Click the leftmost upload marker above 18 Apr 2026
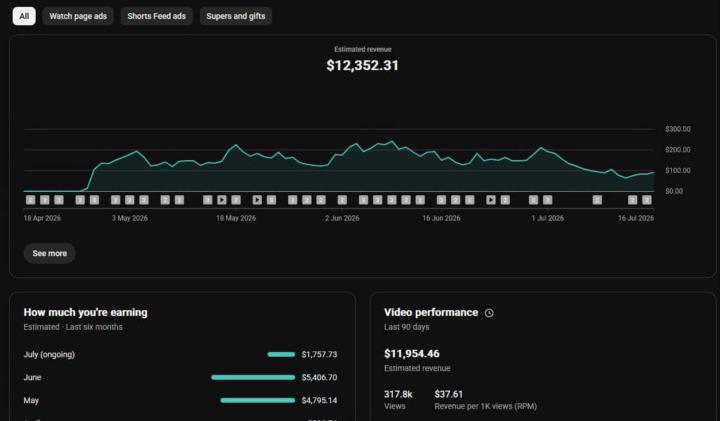The width and height of the screenshot is (720, 421). 30,200
